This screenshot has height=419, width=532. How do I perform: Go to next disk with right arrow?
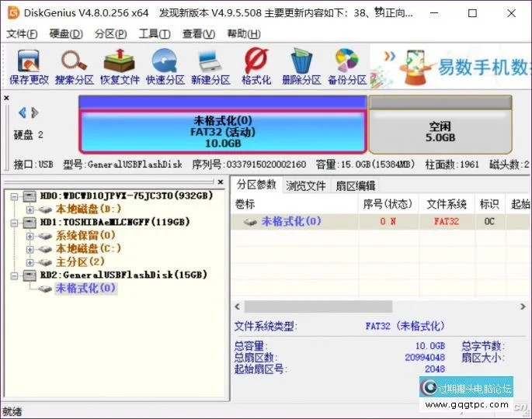[35, 113]
